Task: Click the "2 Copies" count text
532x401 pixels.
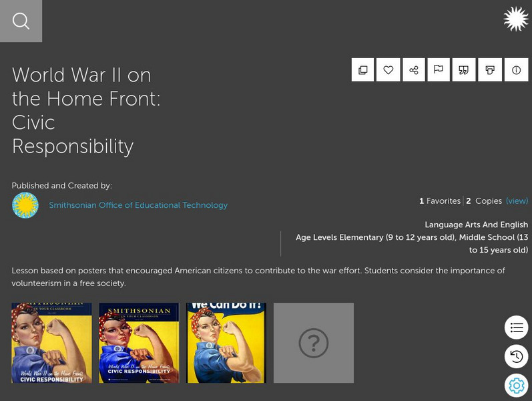Action: tap(484, 201)
